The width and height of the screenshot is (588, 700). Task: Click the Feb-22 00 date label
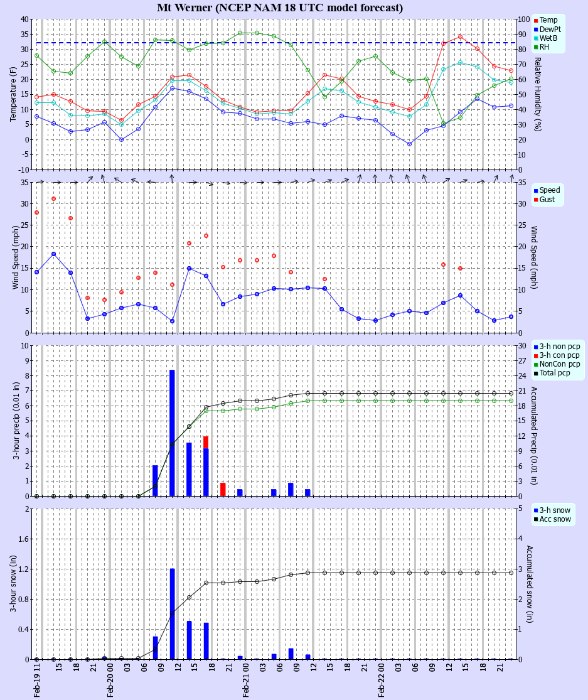coord(382,682)
